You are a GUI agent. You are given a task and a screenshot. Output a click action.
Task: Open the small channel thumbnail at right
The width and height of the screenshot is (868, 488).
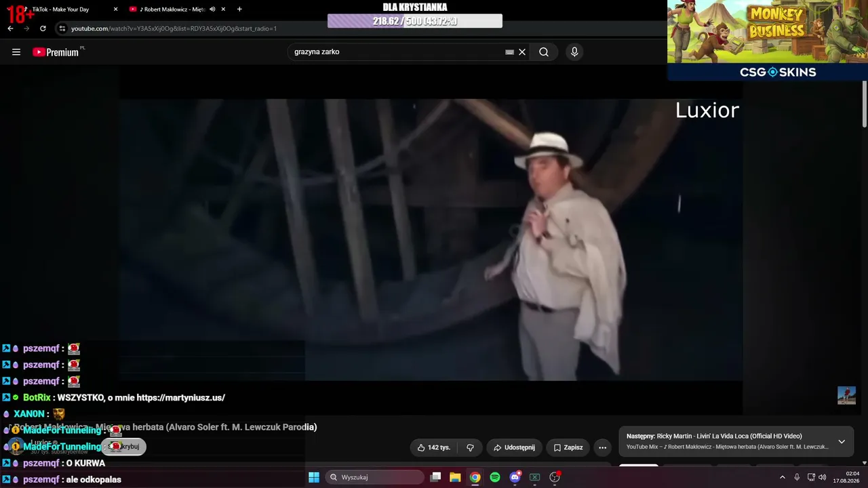[x=846, y=395]
